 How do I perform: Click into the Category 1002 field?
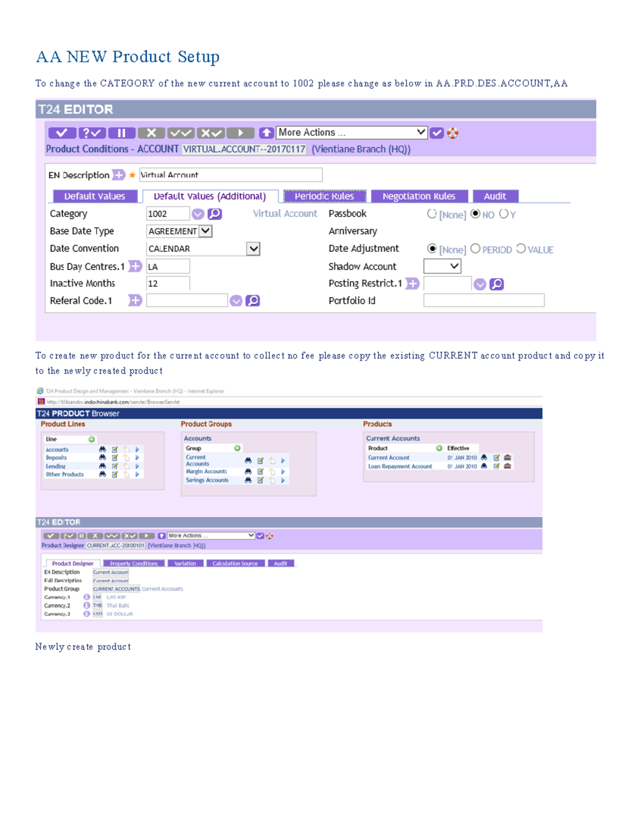(x=168, y=214)
